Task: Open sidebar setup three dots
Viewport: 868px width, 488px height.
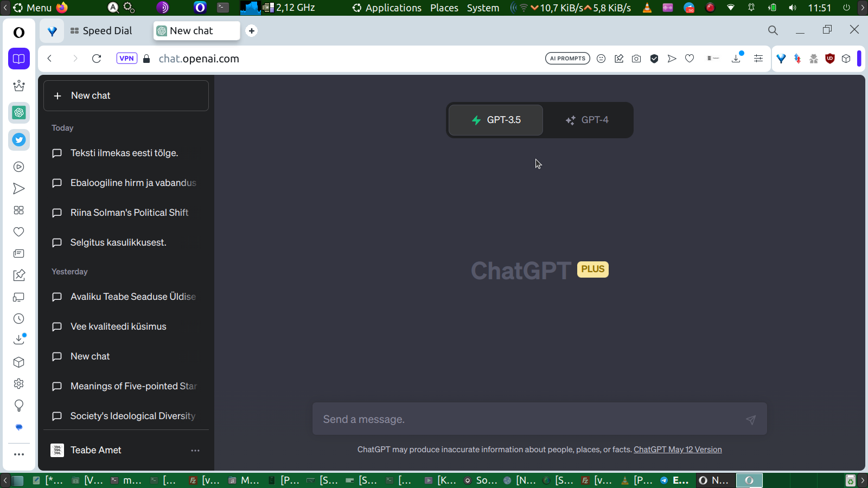Action: (19, 454)
